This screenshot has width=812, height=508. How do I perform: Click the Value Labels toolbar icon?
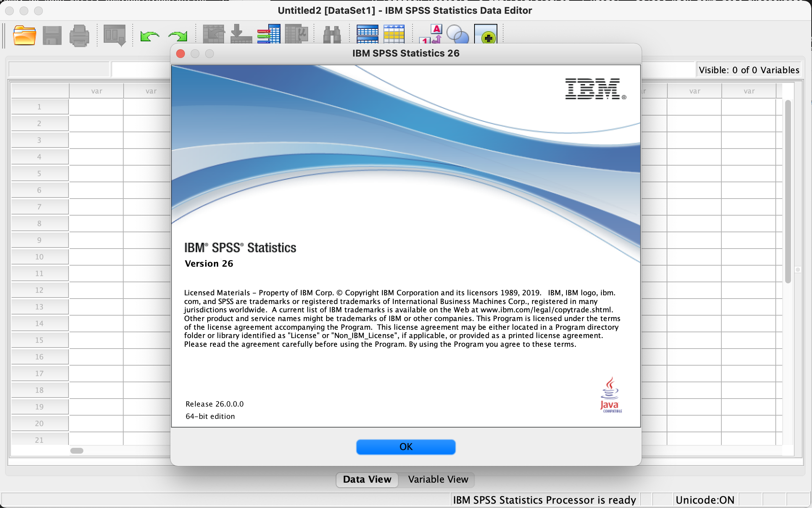[431, 34]
